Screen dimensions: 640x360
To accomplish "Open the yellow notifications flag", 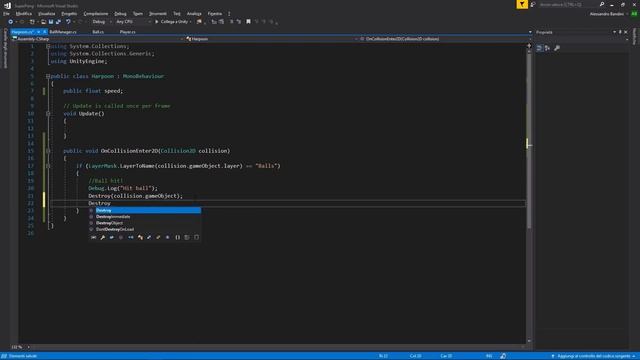I will [522, 4].
